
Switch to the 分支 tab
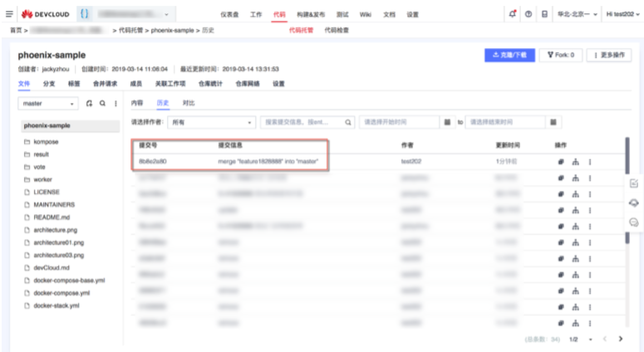(x=49, y=84)
